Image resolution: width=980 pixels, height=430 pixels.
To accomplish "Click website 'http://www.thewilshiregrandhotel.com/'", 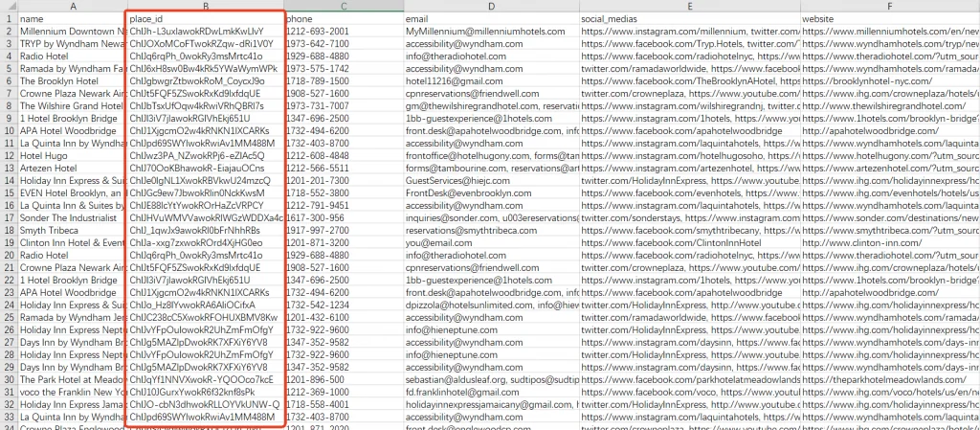I will [890, 105].
